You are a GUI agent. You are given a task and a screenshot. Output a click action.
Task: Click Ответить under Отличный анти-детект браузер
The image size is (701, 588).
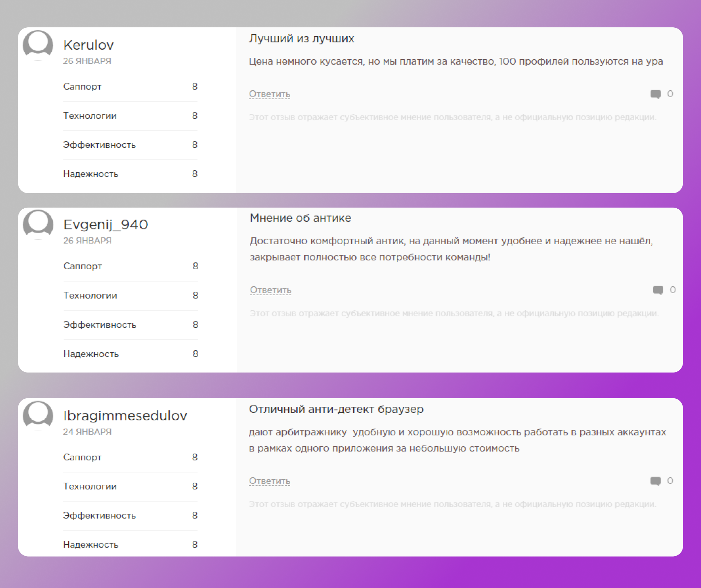[269, 481]
